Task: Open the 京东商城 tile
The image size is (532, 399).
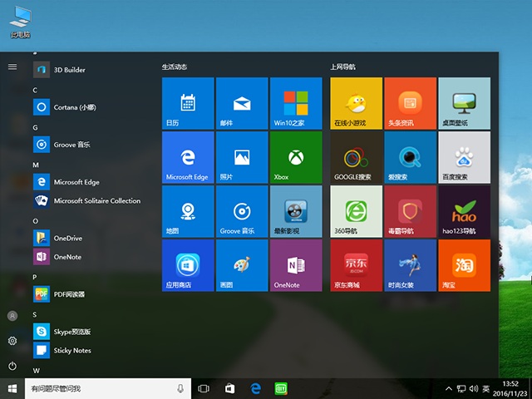Action: 356,266
